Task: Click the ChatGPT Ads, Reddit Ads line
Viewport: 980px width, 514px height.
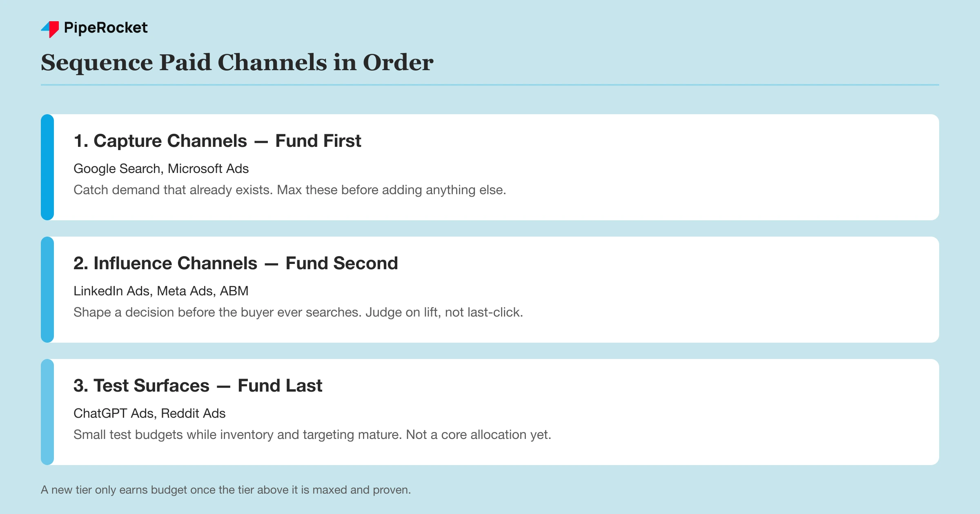Action: (149, 413)
